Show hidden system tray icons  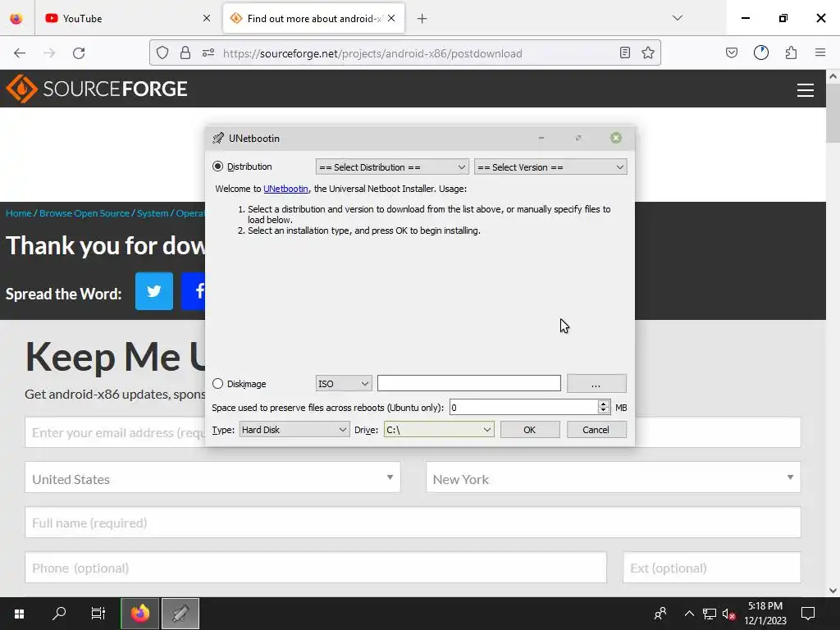pyautogui.click(x=689, y=614)
